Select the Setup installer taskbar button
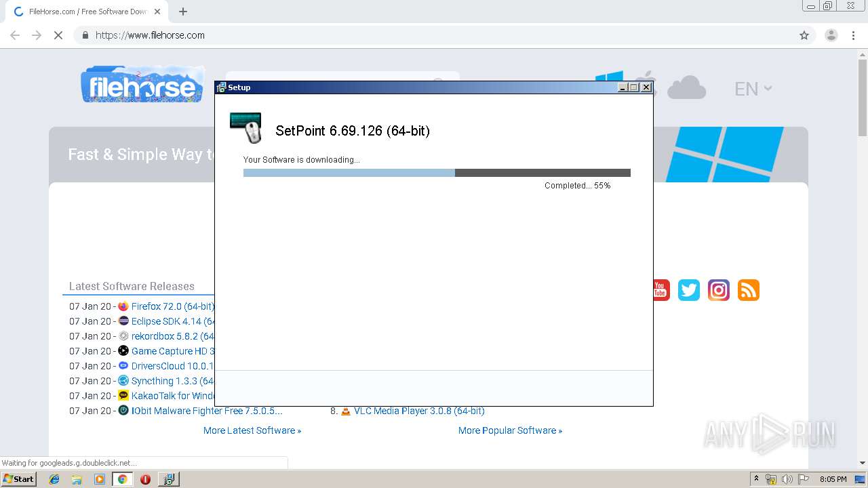Image resolution: width=868 pixels, height=488 pixels. pyautogui.click(x=168, y=479)
